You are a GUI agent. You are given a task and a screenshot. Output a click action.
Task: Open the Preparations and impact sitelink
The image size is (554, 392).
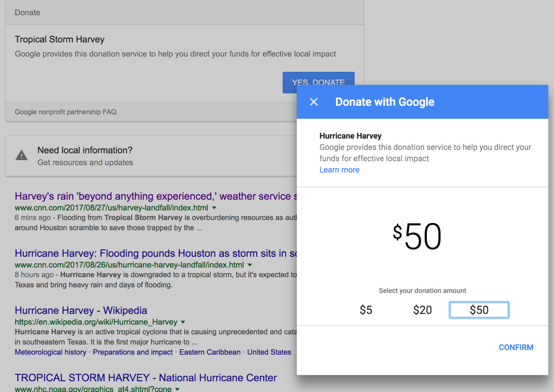[133, 352]
